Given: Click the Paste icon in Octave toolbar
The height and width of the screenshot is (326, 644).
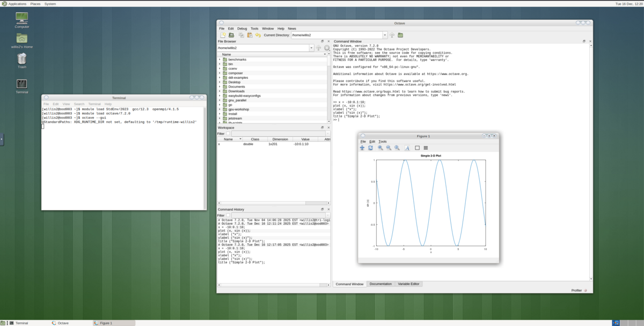Looking at the screenshot, I should click(x=250, y=35).
